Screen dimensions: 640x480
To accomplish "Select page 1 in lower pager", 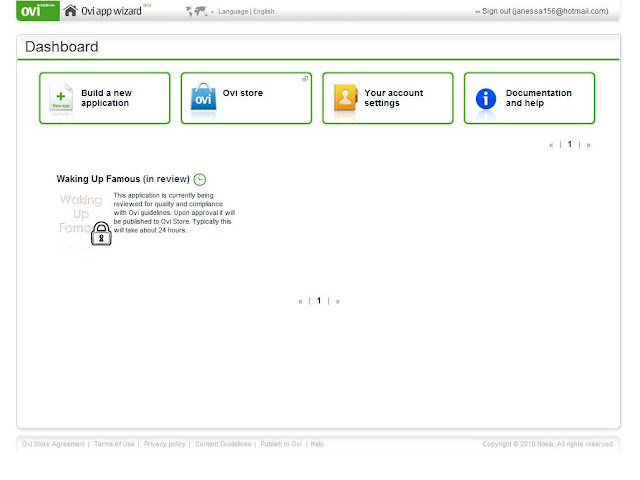I will tap(319, 301).
